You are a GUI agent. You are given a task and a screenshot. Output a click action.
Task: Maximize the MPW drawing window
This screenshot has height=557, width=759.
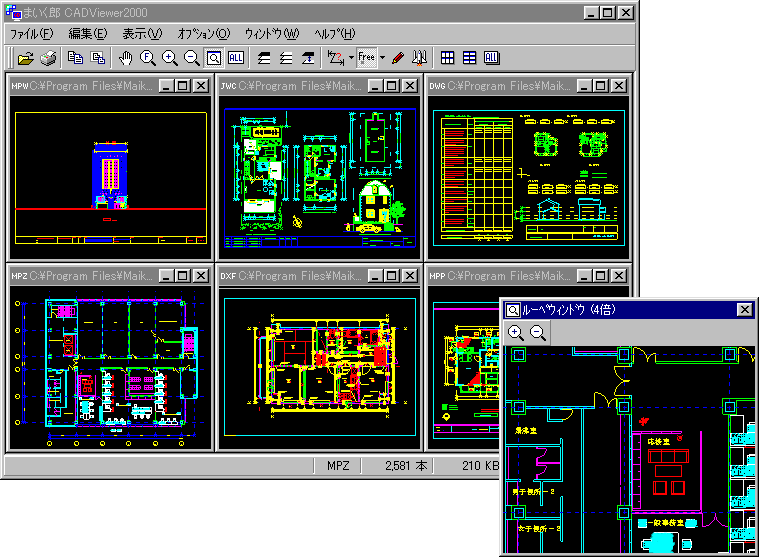click(x=182, y=86)
